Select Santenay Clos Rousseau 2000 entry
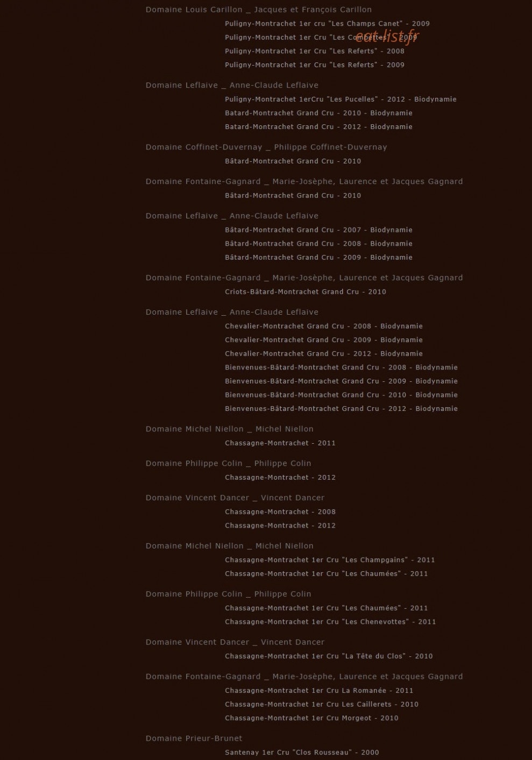This screenshot has width=532, height=760. pyautogui.click(x=302, y=752)
